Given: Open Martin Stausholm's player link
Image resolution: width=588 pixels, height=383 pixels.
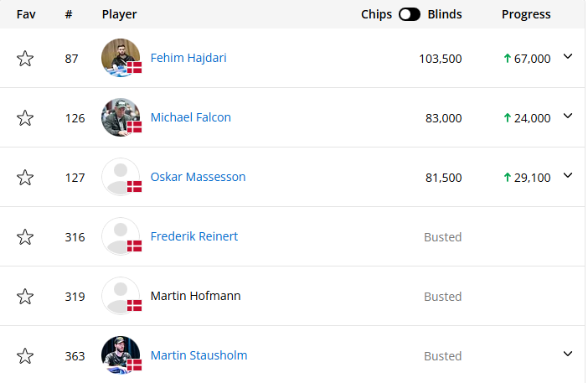Looking at the screenshot, I should click(x=199, y=355).
